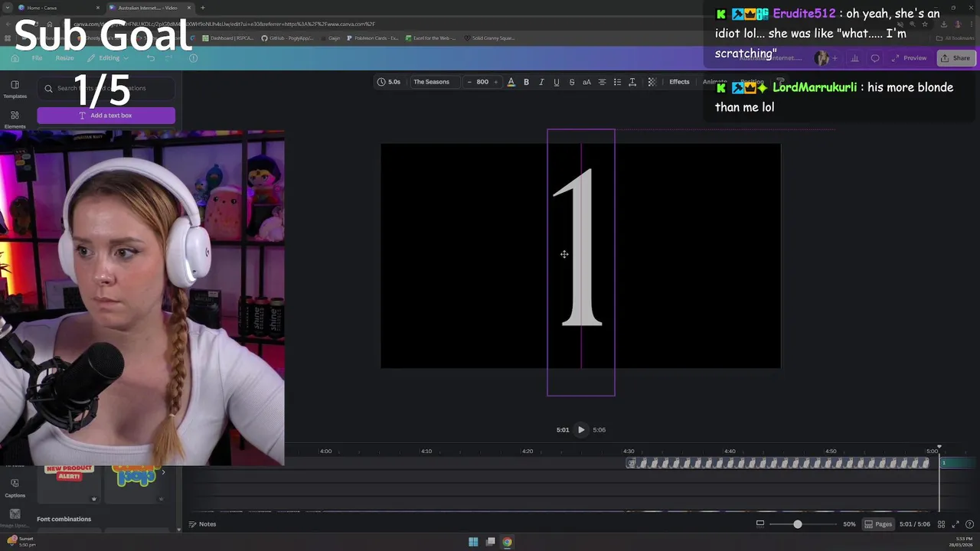Open Dashboard RSPCA bookmark
This screenshot has height=551, width=980.
[228, 38]
